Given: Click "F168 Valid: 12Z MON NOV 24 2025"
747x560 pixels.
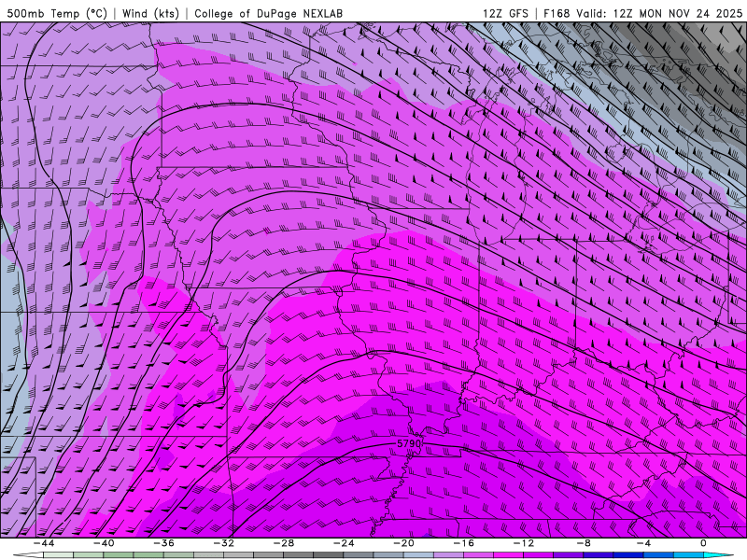Looking at the screenshot, I should click(x=642, y=13).
